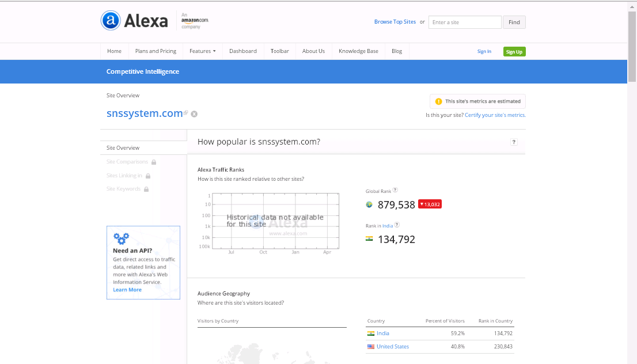This screenshot has width=637, height=364.
Task: Click the yellow warning icon for estimated metrics
Action: [438, 101]
